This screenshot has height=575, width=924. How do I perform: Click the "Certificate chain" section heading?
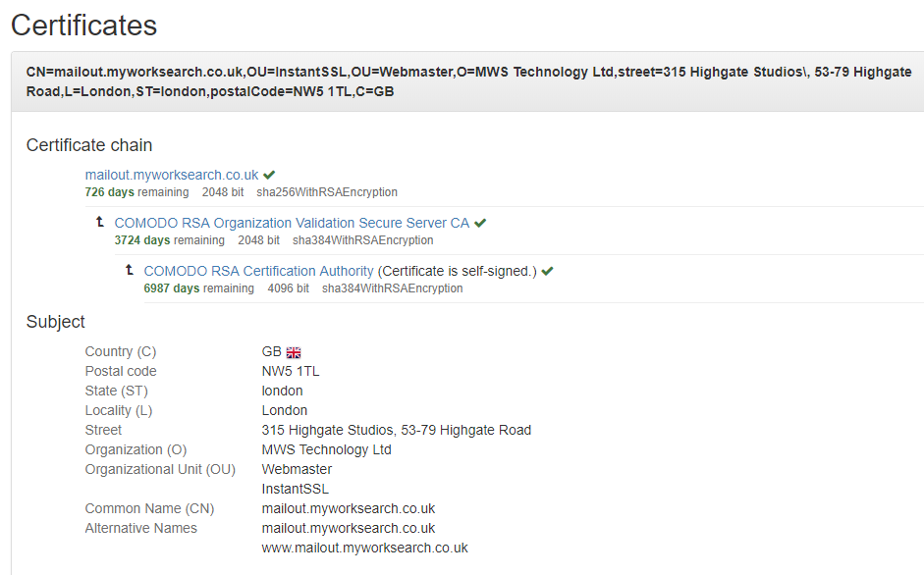point(89,145)
